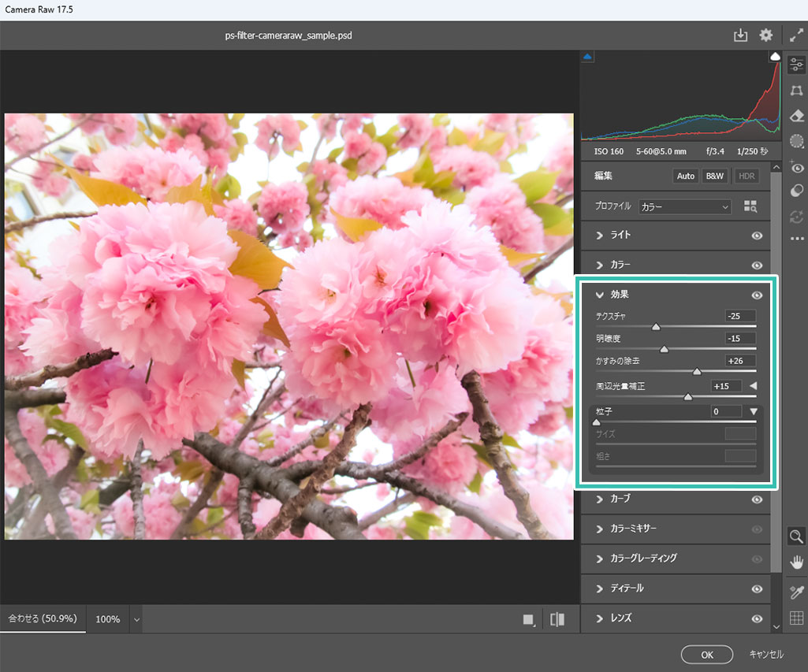Image resolution: width=808 pixels, height=672 pixels.
Task: Select the Red Eye removal tool
Action: pos(796,167)
